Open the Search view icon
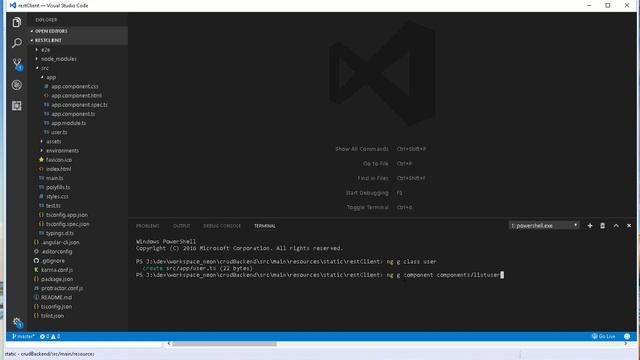Screen dimensions: 640x360 (17, 43)
